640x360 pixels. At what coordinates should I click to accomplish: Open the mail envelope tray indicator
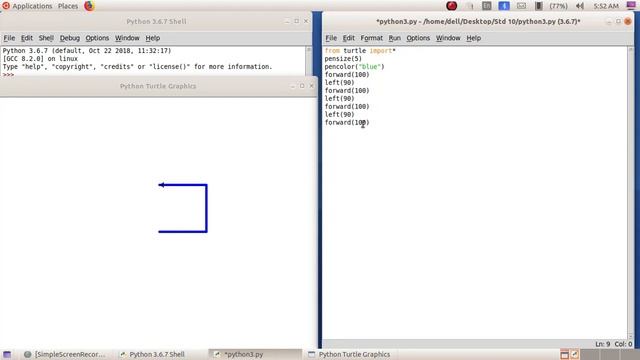(521, 6)
